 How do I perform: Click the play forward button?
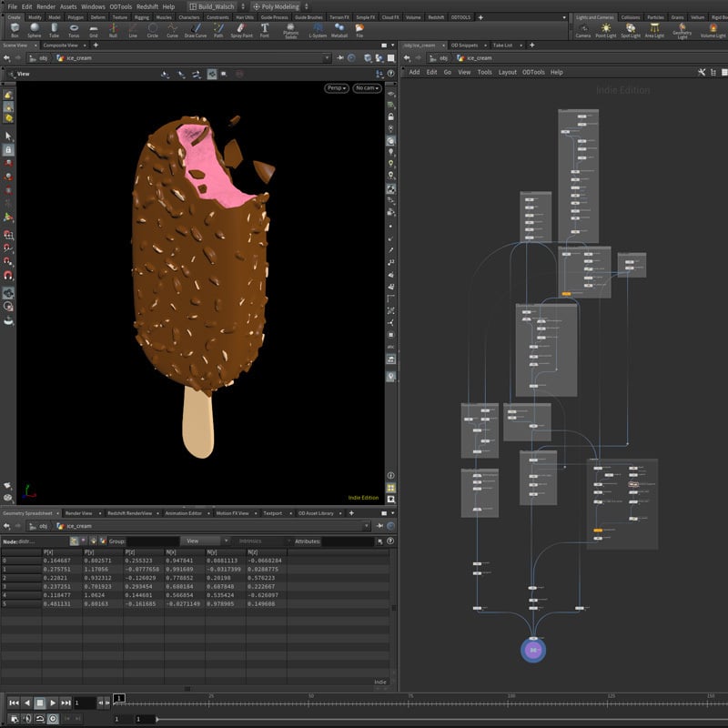(53, 703)
